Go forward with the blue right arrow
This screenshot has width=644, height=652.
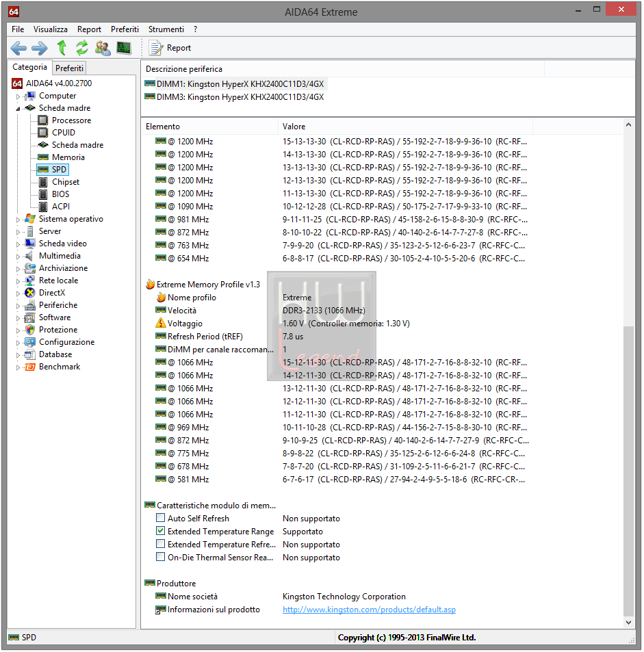coord(40,49)
